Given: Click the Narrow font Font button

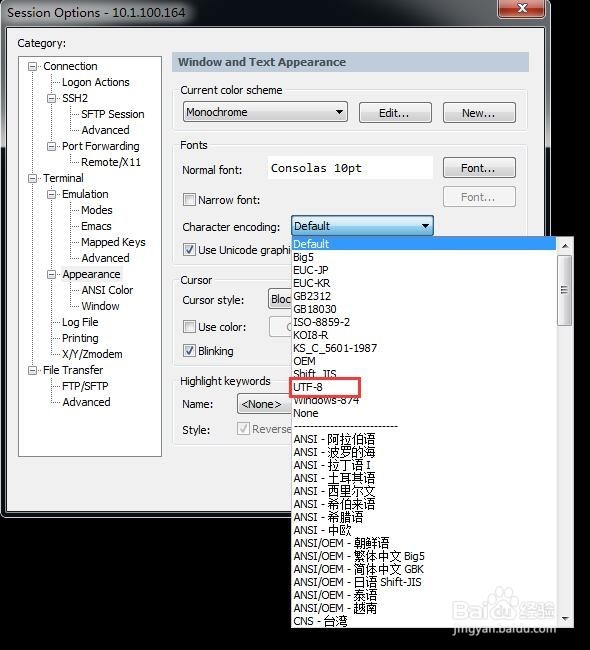Looking at the screenshot, I should click(479, 197).
